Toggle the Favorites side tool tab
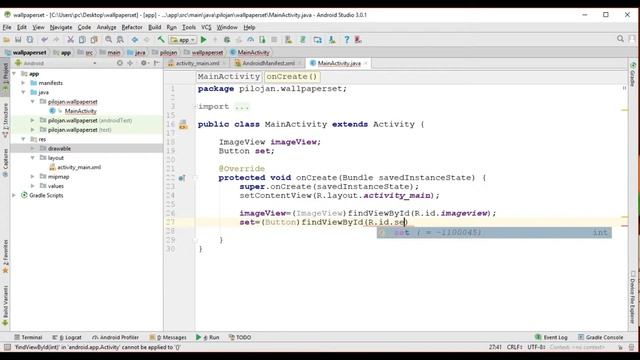Viewport: 640px width, 360px height. coord(5,256)
